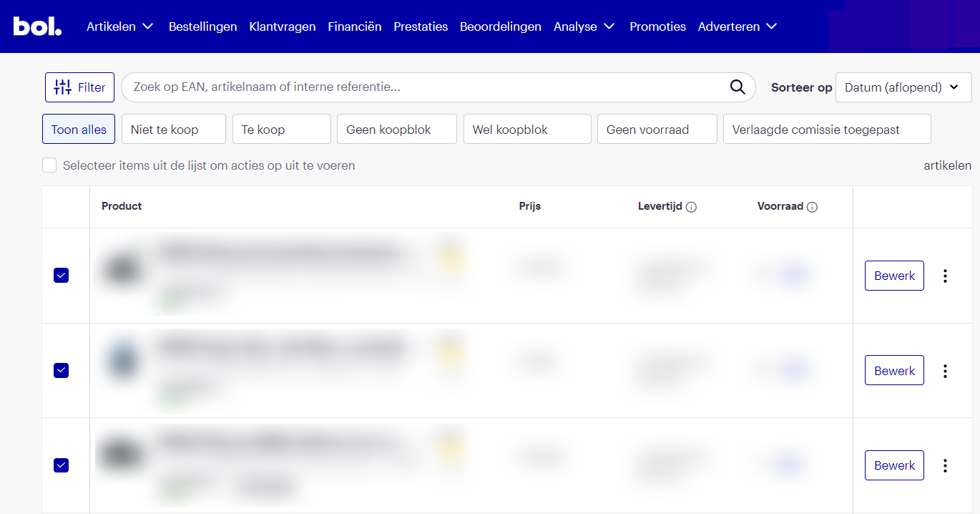Open the Datum (aflopend) sort dropdown
980x514 pixels.
tap(903, 87)
